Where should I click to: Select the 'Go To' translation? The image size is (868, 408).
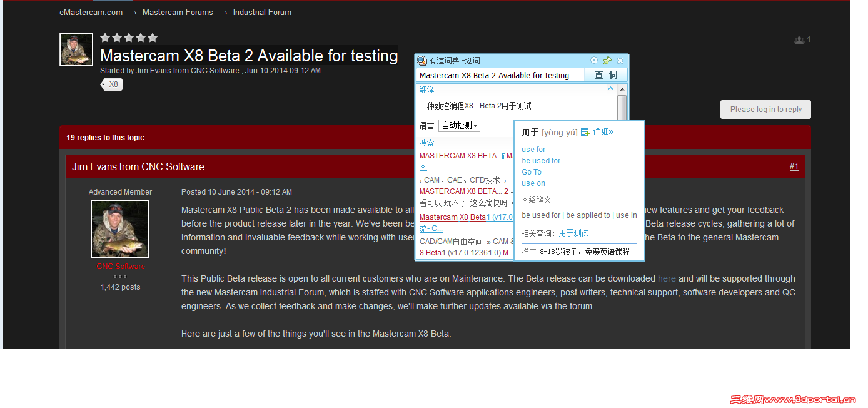532,172
